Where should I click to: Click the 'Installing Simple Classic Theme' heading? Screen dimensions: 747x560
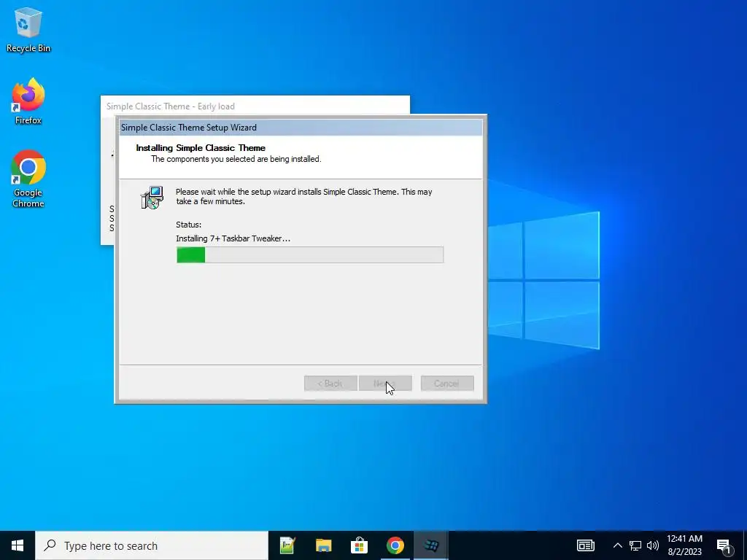(201, 147)
